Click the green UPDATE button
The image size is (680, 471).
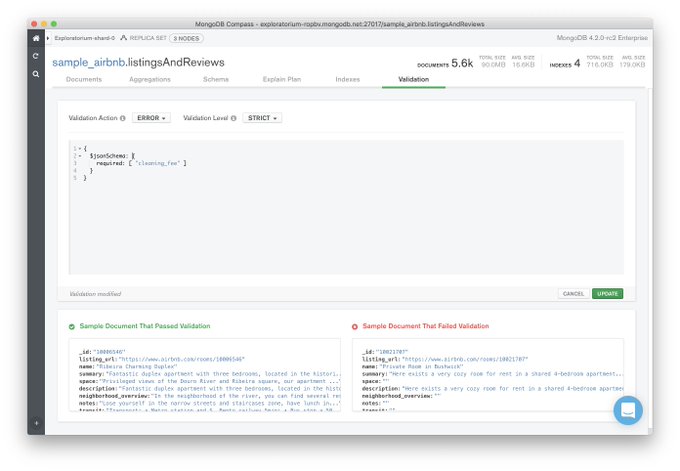pyautogui.click(x=608, y=294)
